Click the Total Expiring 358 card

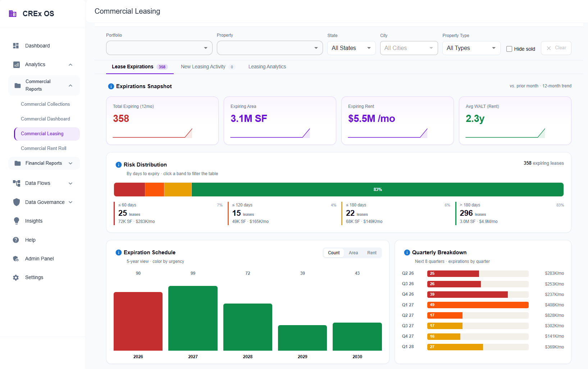[x=162, y=120]
